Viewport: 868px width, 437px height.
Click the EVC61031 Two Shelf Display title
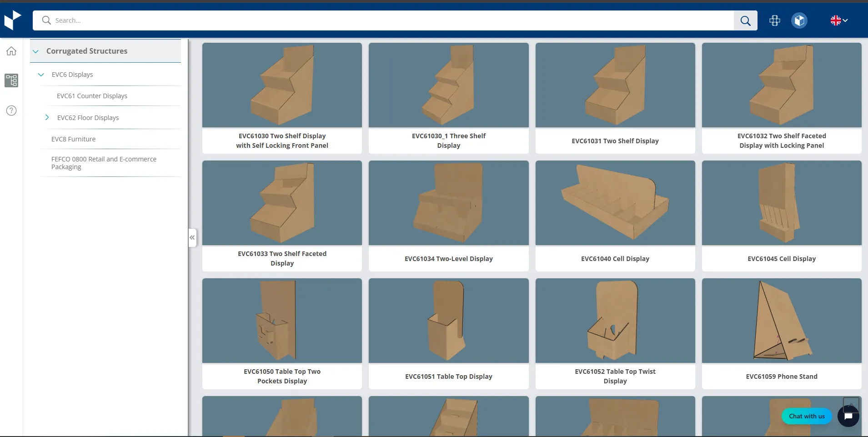point(615,141)
